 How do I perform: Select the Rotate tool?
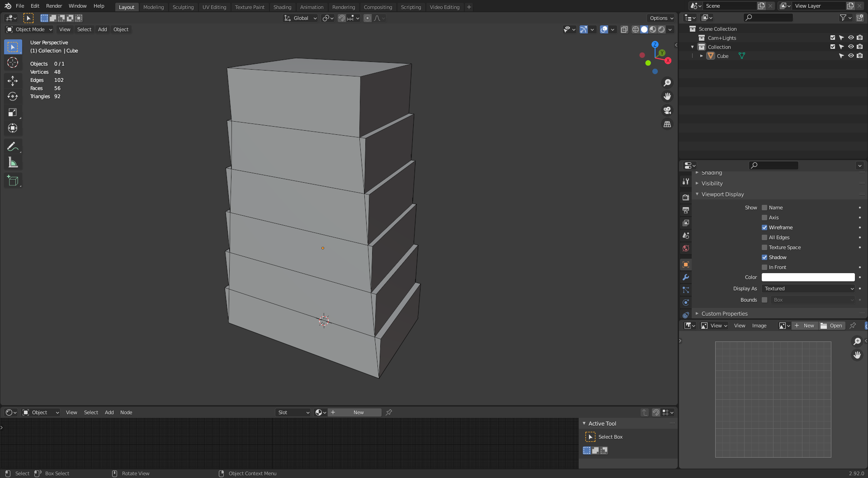[13, 97]
